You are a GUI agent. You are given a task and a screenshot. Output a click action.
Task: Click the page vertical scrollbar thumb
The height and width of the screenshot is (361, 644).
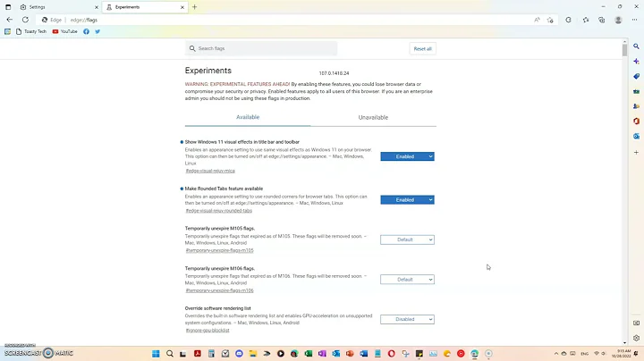[624, 50]
